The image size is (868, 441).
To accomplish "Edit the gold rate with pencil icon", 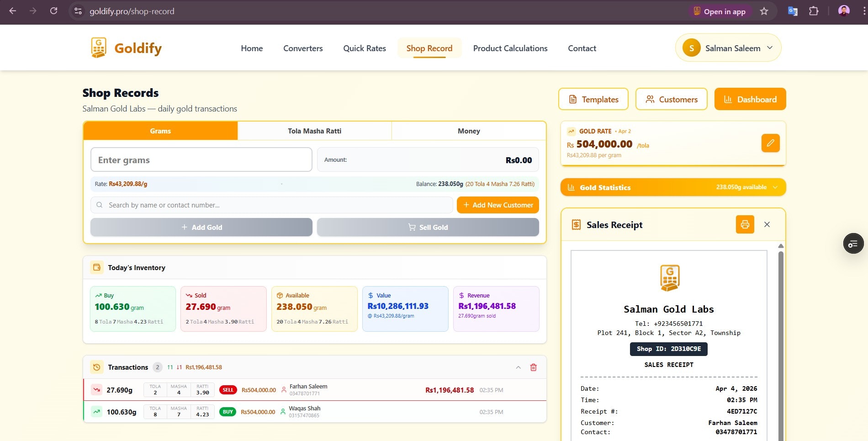I will pos(770,143).
